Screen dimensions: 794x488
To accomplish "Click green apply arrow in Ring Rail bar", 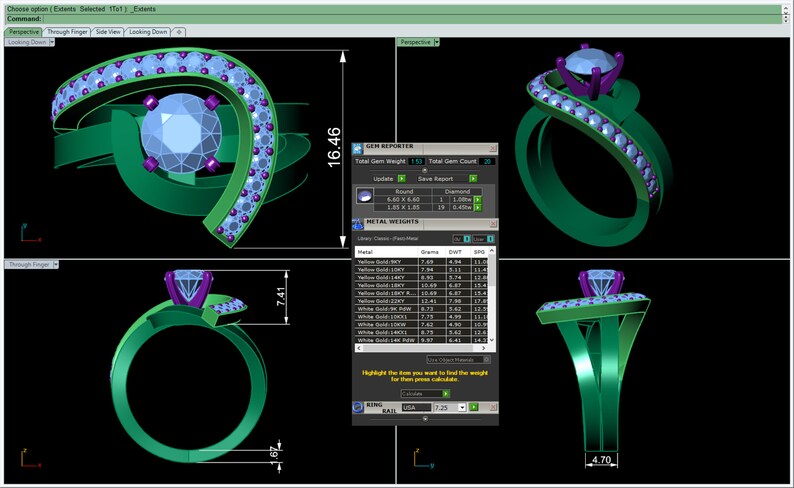I will point(473,407).
